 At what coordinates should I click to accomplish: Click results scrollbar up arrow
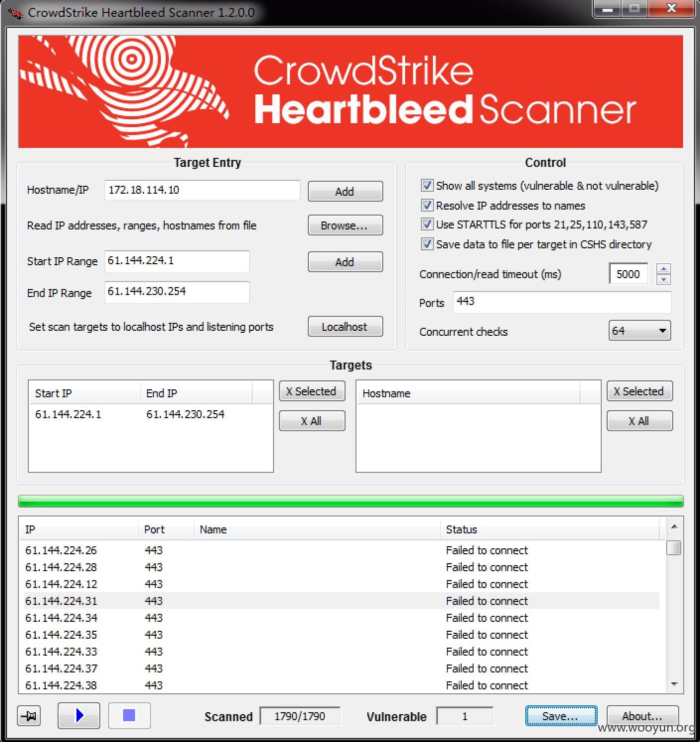674,526
